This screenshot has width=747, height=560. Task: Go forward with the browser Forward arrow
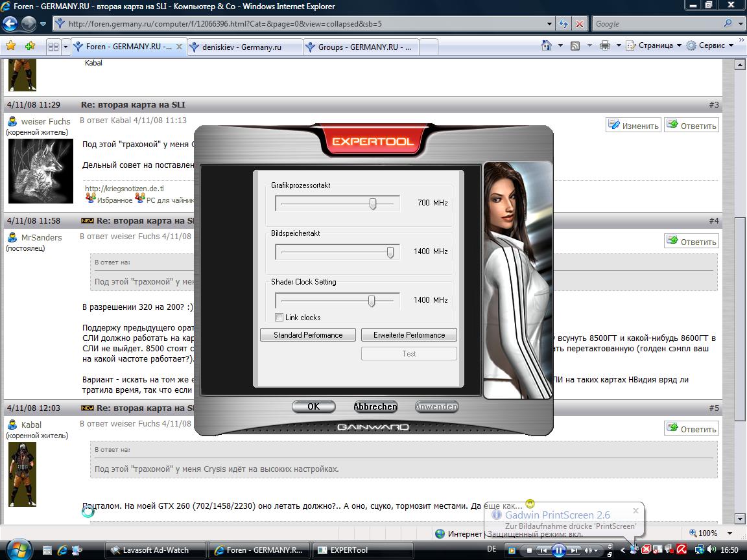29,23
